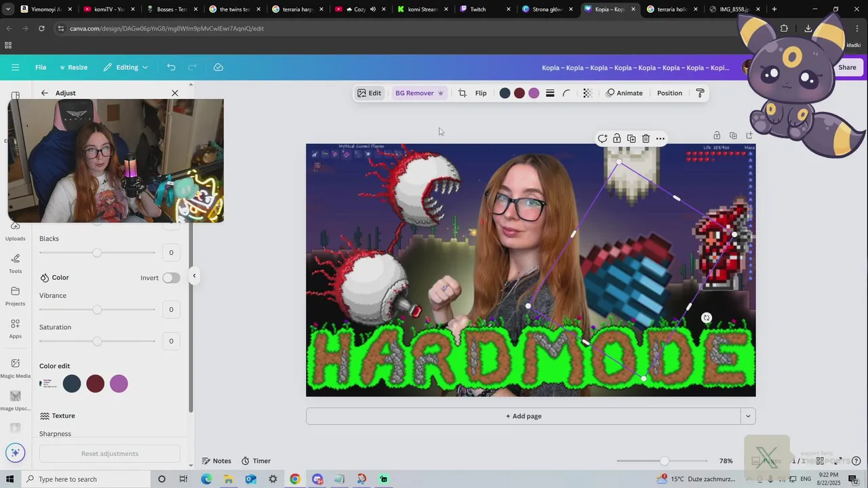Click the Saturation value field
The width and height of the screenshot is (868, 488).
pyautogui.click(x=171, y=341)
